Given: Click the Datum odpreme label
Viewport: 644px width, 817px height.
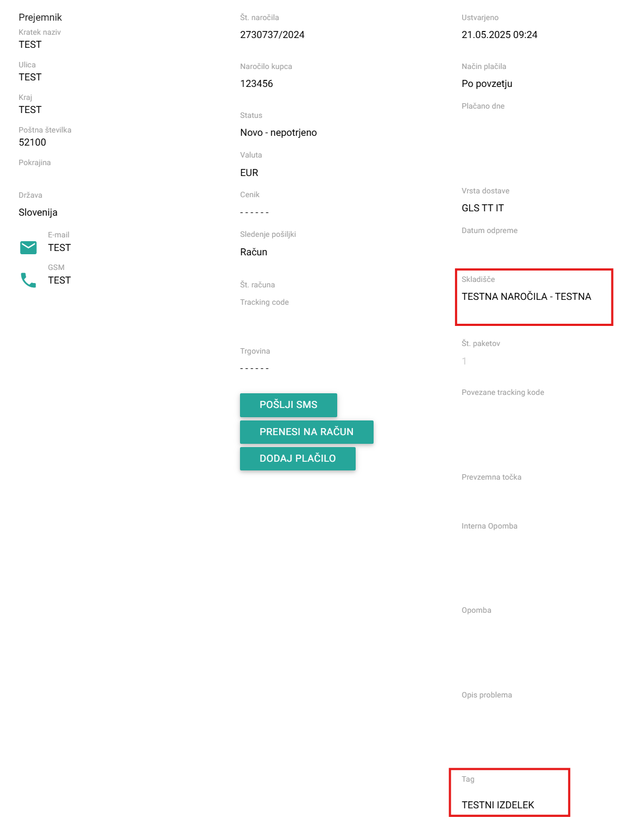Looking at the screenshot, I should (x=489, y=230).
